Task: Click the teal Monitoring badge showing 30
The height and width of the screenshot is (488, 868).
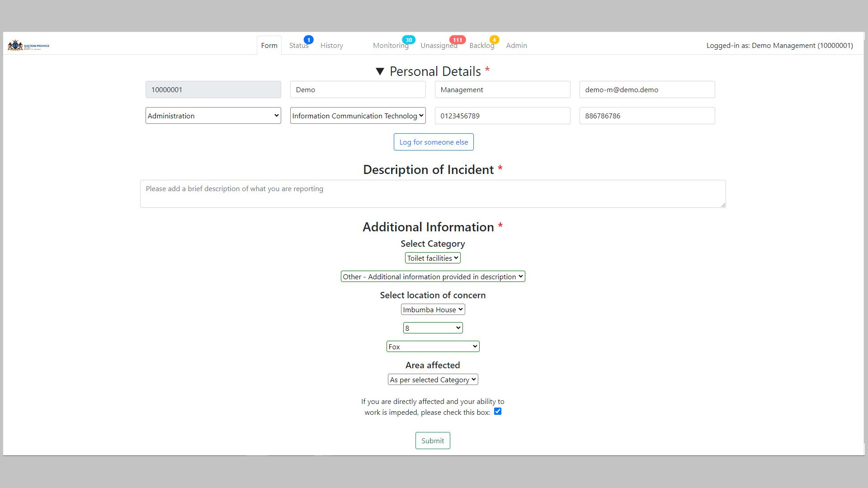Action: pyautogui.click(x=409, y=40)
